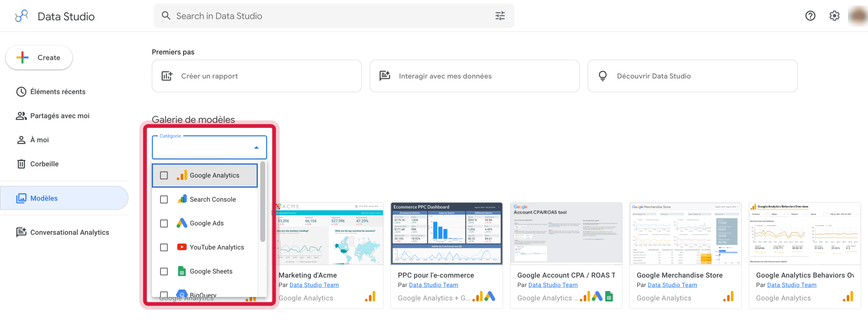868x322 pixels.
Task: Click Découvrir Data Studio card
Action: coord(692,76)
